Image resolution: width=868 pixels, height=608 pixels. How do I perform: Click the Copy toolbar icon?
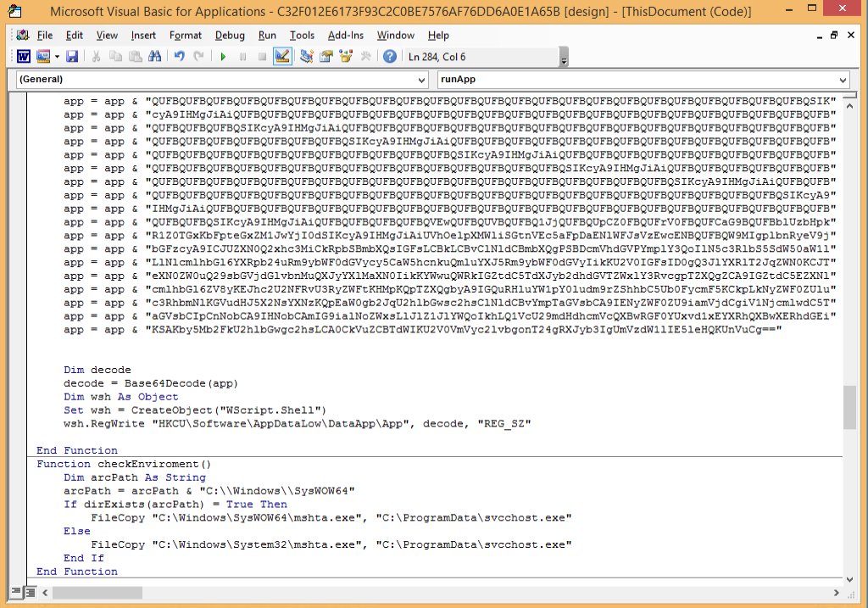point(115,57)
